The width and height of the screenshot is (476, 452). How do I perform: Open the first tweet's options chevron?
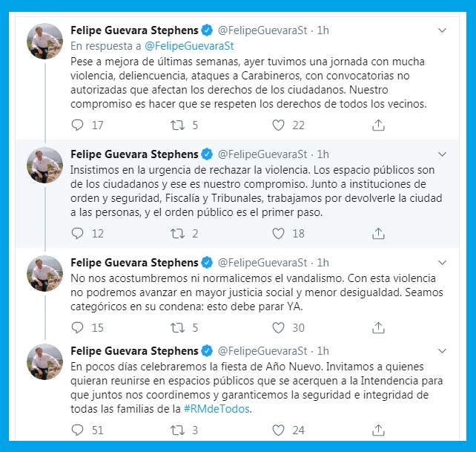tap(443, 30)
